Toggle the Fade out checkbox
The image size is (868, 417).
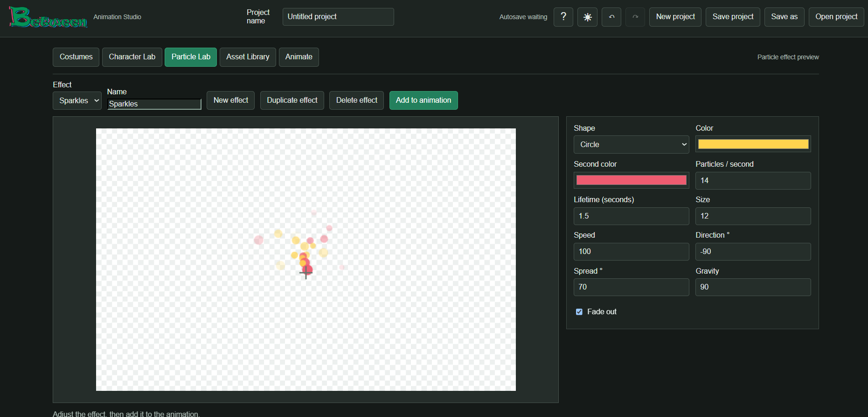point(579,312)
